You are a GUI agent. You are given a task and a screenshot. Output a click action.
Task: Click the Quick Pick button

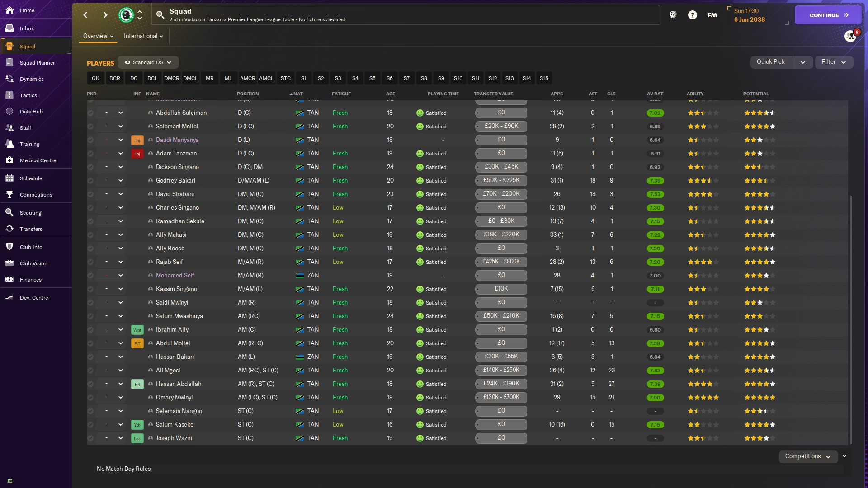pyautogui.click(x=771, y=62)
